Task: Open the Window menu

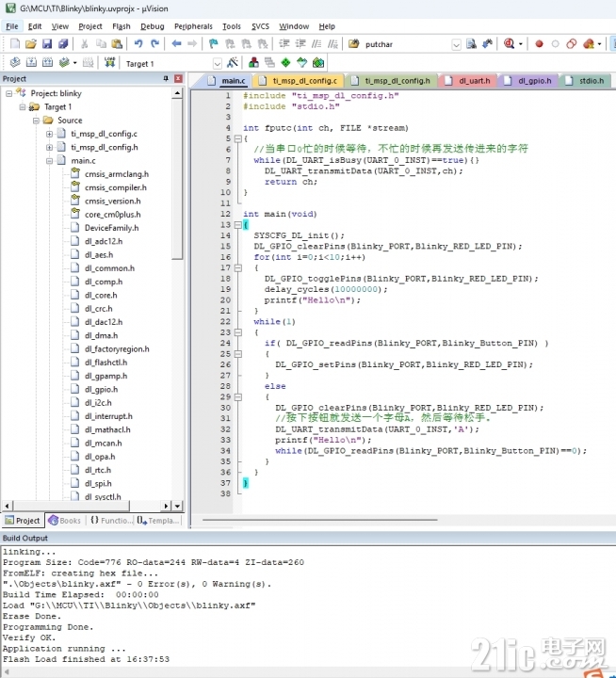Action: [294, 26]
